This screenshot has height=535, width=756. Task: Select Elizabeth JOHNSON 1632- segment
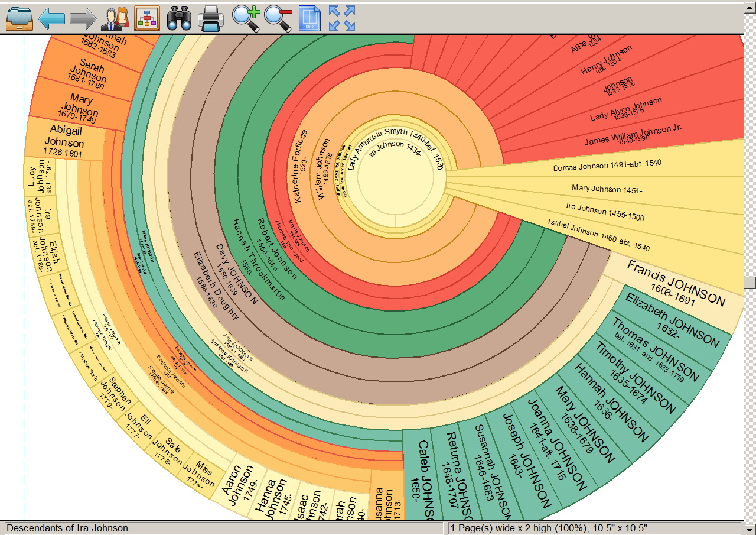[672, 322]
